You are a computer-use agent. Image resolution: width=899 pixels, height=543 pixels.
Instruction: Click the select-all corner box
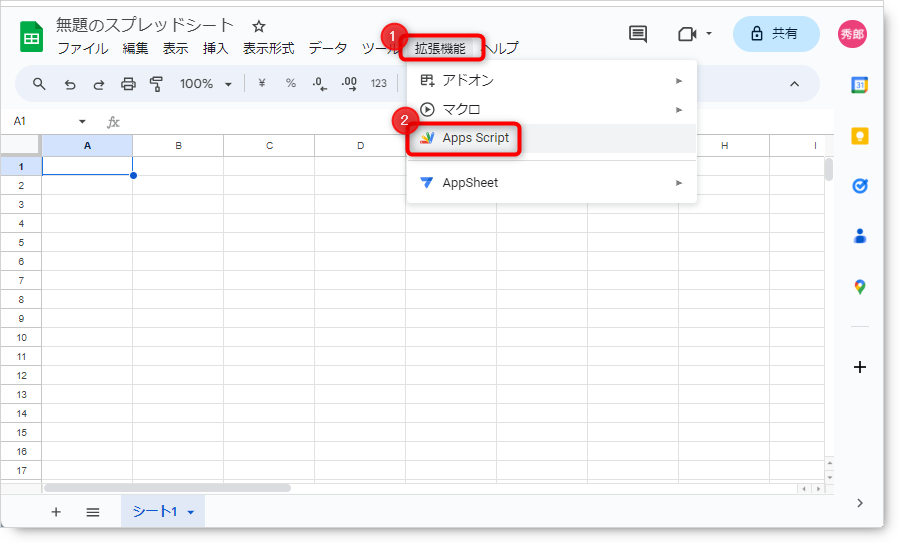pyautogui.click(x=21, y=146)
